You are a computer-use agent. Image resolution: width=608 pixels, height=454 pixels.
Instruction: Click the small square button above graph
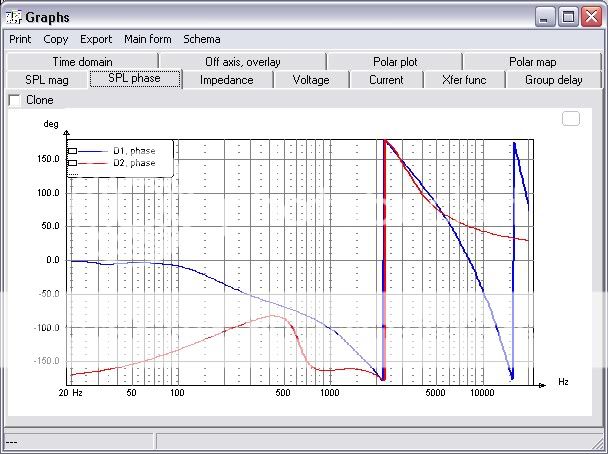tap(571, 119)
